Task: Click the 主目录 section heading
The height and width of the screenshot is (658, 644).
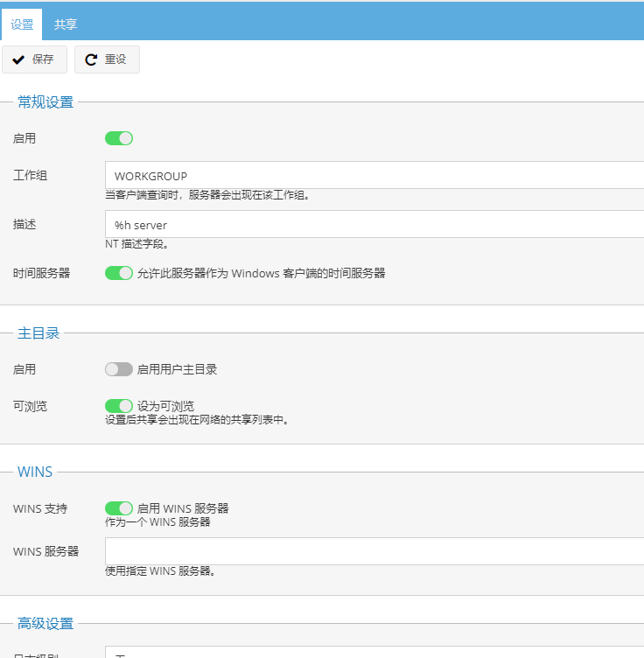Action: [38, 333]
